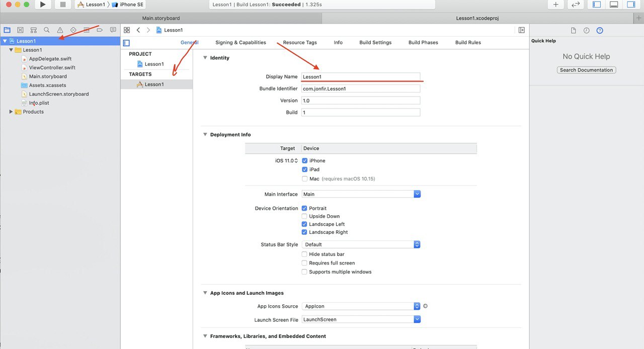Enable Hide status bar
The image size is (644, 349).
tap(304, 254)
